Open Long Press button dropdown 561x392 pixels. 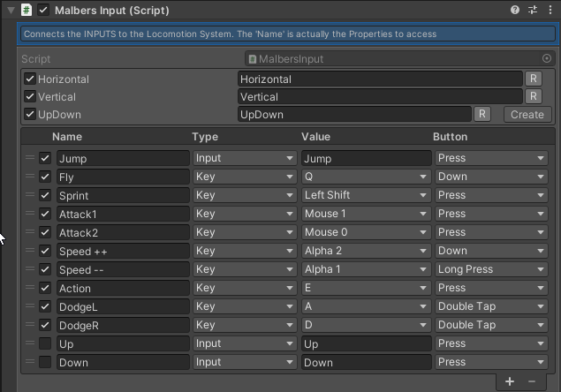pos(491,269)
